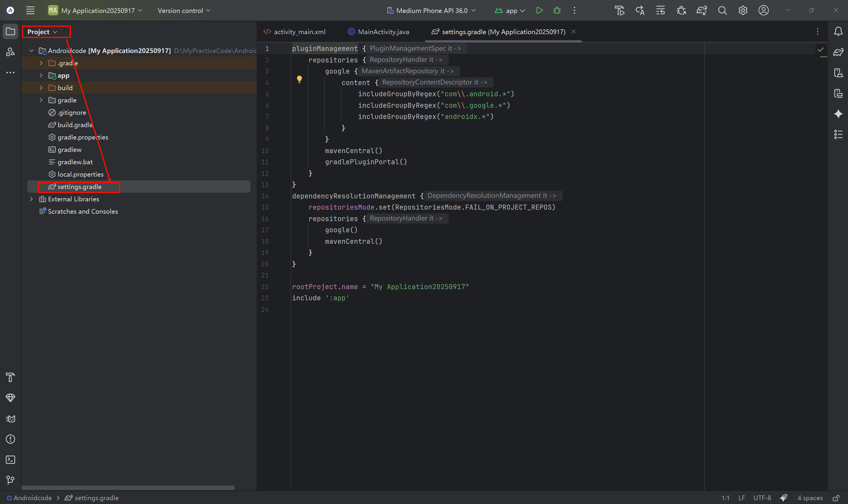848x504 pixels.
Task: Expand the app module folder
Action: [x=41, y=75]
